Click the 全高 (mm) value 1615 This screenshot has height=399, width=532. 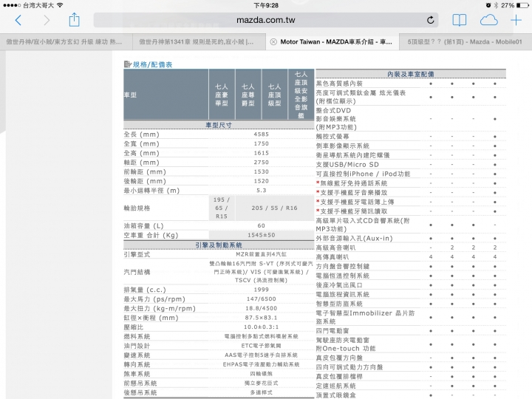pyautogui.click(x=262, y=153)
